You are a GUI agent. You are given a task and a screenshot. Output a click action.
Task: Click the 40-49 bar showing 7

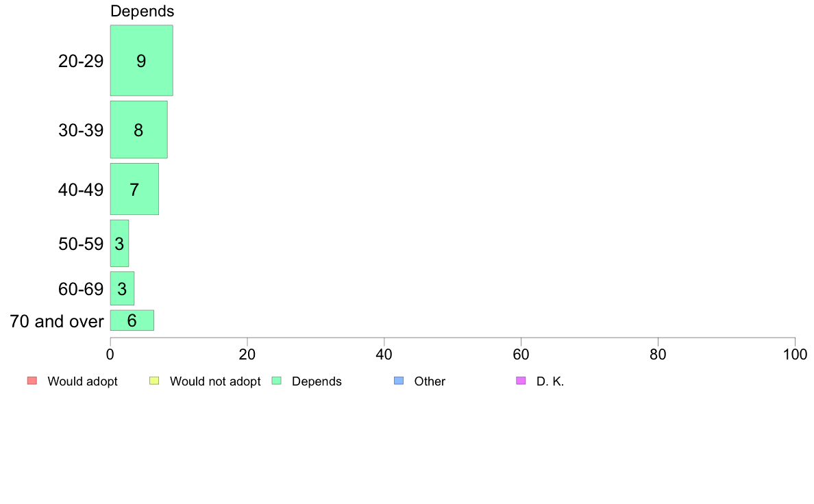click(134, 189)
